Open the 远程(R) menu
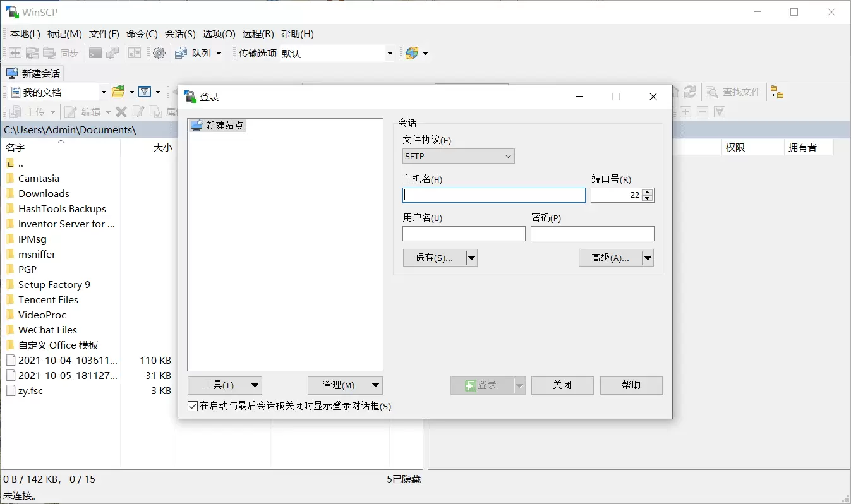The height and width of the screenshot is (504, 851). click(258, 34)
